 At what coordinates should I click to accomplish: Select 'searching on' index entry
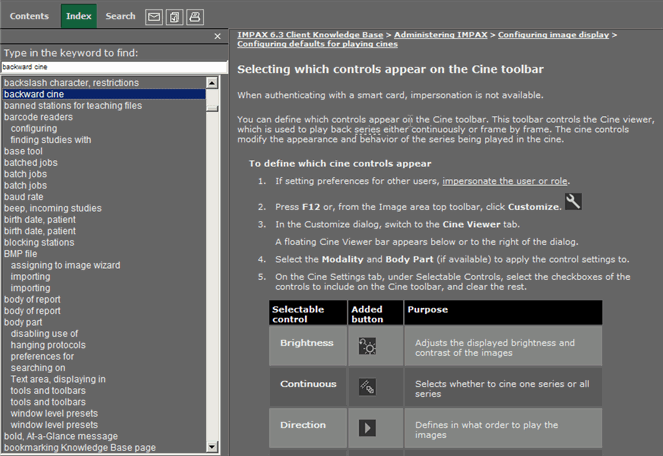click(x=38, y=368)
